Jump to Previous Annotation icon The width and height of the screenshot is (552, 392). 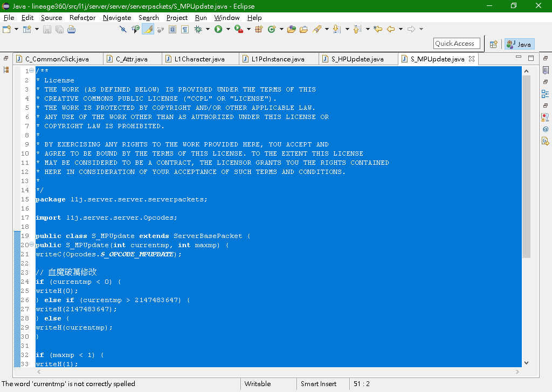click(357, 30)
